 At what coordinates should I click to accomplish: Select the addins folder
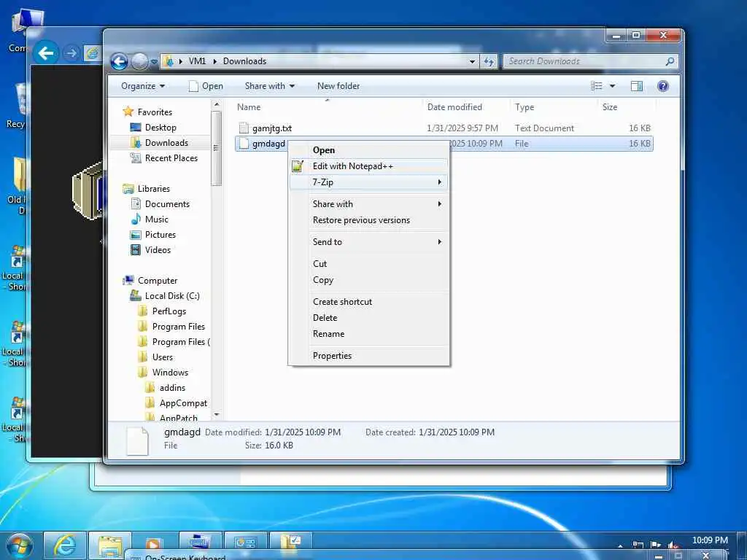click(x=172, y=388)
